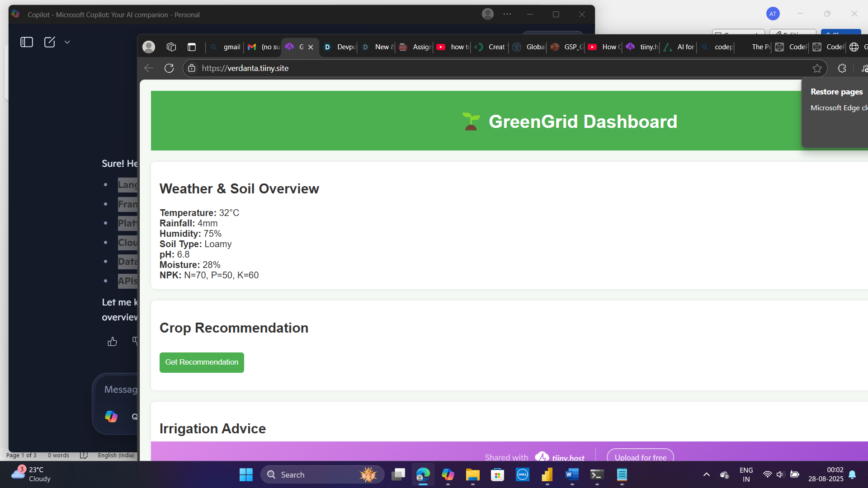Viewport: 868px width, 488px height.
Task: Expand the chevron beside the new chat icon
Action: (x=67, y=42)
